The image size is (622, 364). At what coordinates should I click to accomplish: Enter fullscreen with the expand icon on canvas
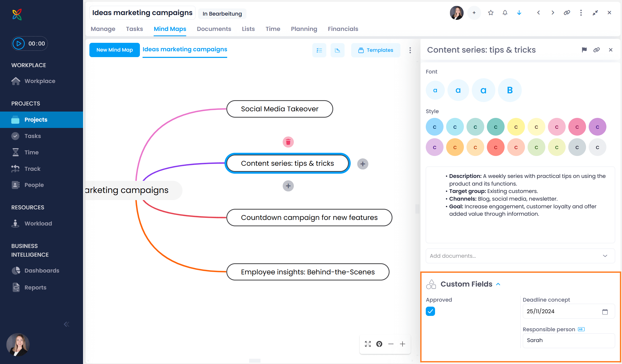pyautogui.click(x=368, y=344)
